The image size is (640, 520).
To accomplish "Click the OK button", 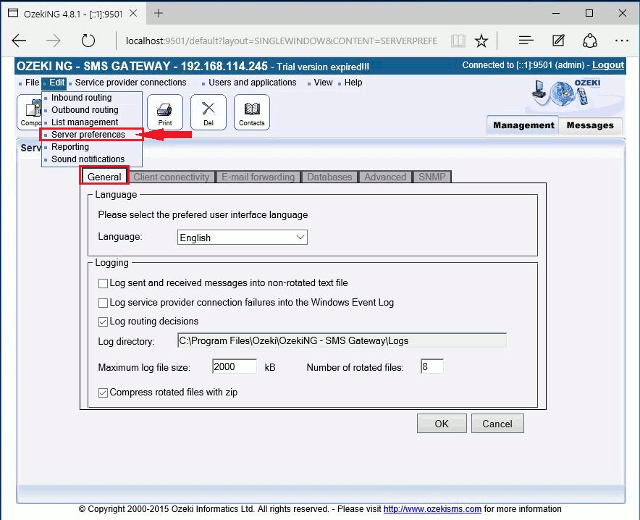I will click(442, 423).
